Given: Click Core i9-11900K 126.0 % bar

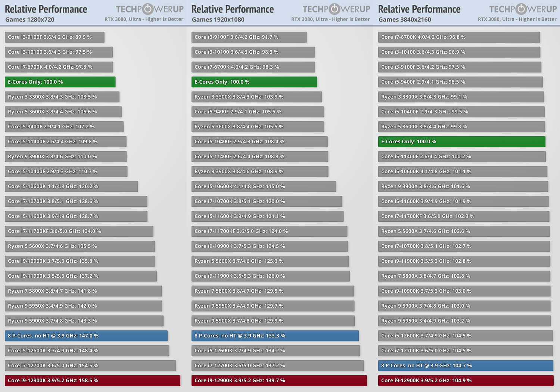Looking at the screenshot, I should coord(271,276).
